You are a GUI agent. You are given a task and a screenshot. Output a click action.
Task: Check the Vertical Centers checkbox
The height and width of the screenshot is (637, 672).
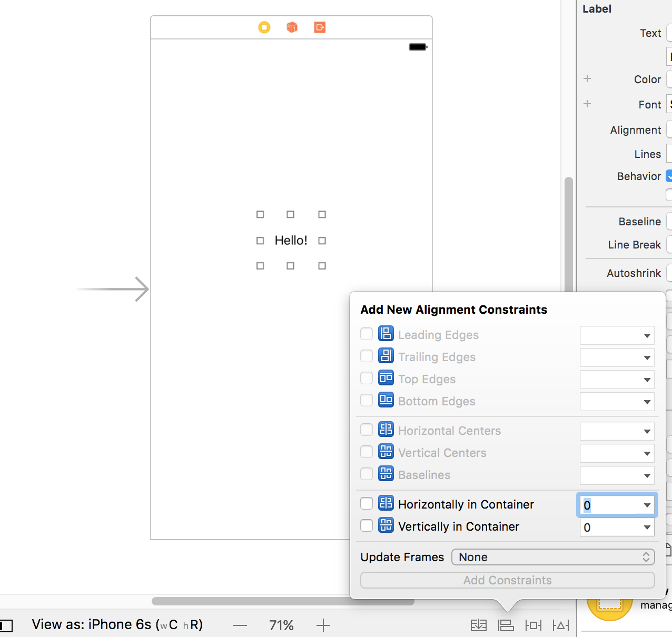tap(367, 452)
